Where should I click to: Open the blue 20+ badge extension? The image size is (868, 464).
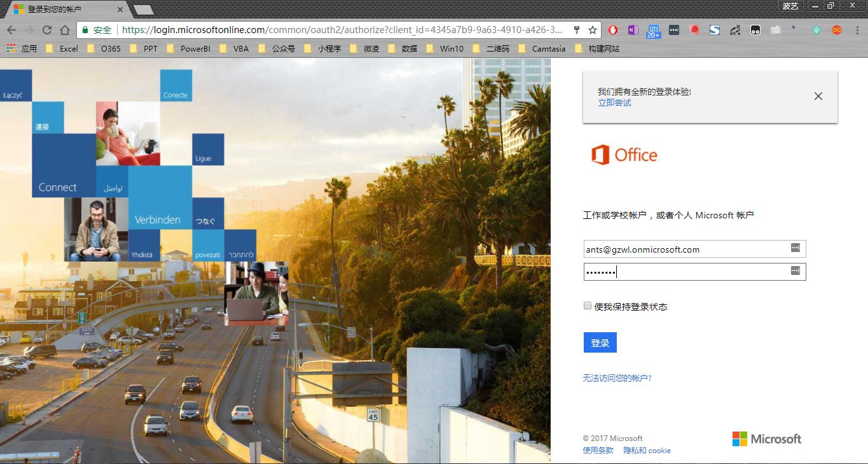point(654,31)
